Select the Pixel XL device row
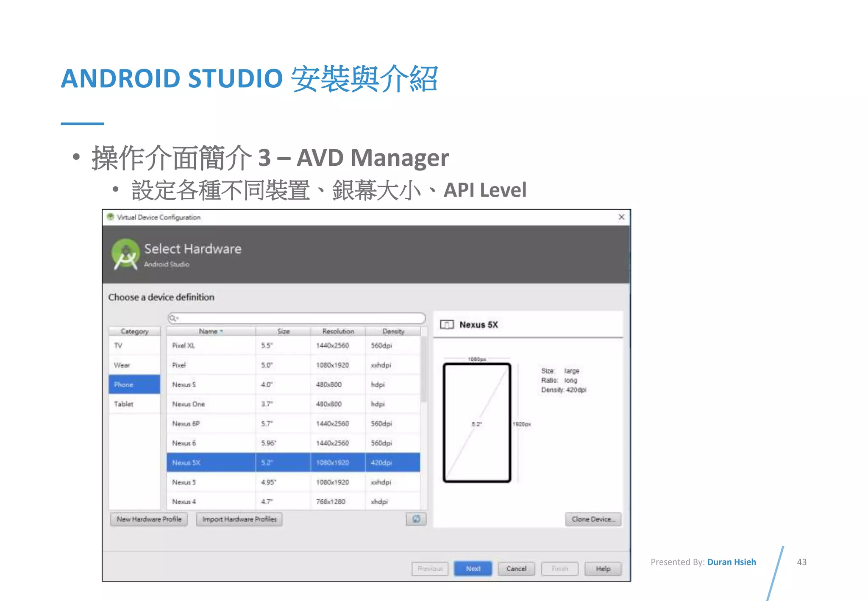 click(293, 345)
